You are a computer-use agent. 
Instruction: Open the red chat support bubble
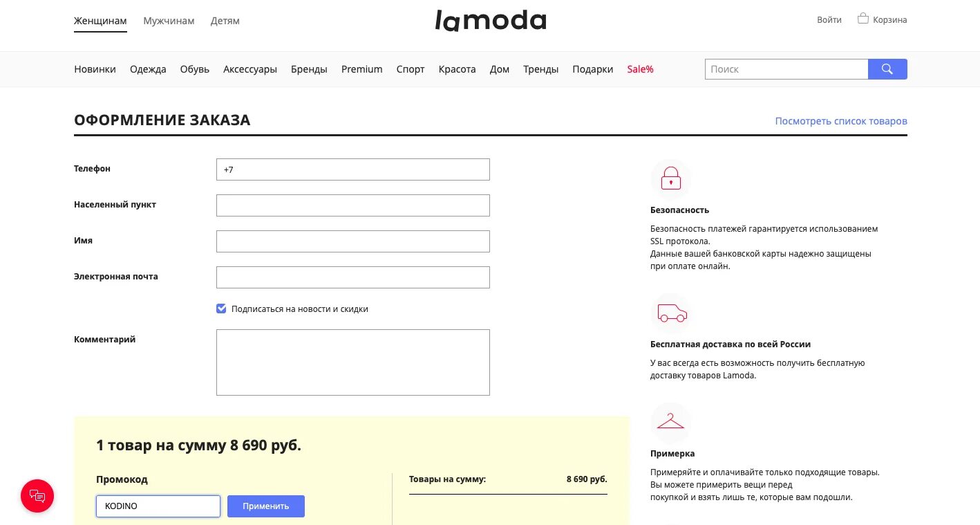(37, 496)
